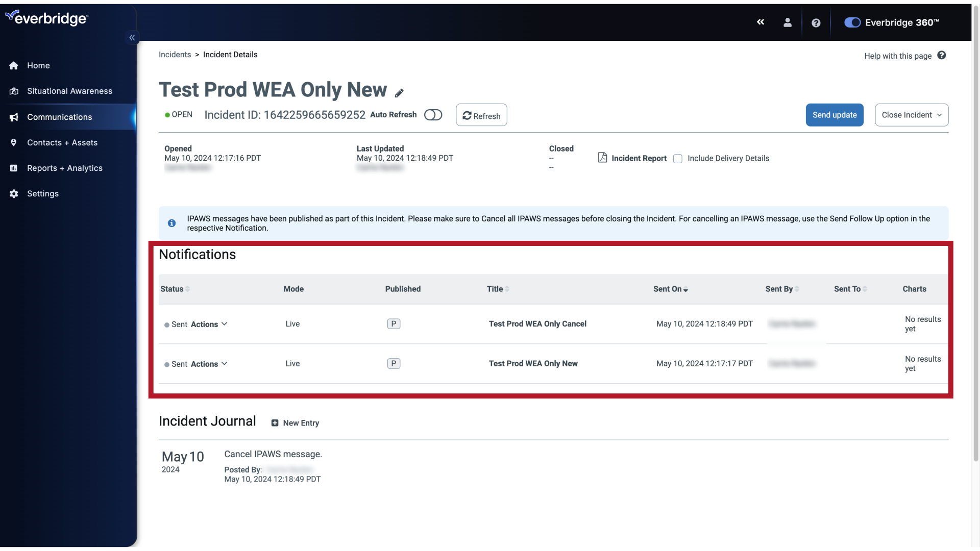Expand Close Incident dropdown arrow
Image resolution: width=980 pixels, height=551 pixels.
pyautogui.click(x=940, y=115)
